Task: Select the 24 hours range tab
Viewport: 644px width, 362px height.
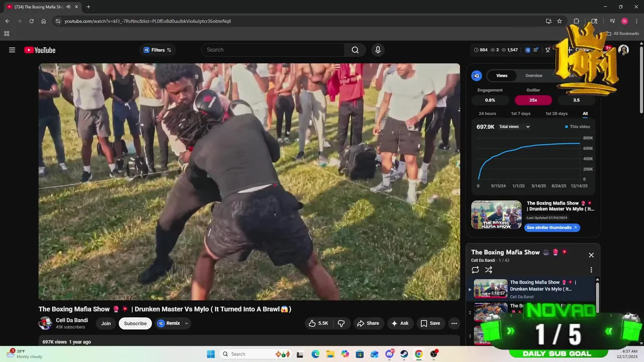Action: 487,114
